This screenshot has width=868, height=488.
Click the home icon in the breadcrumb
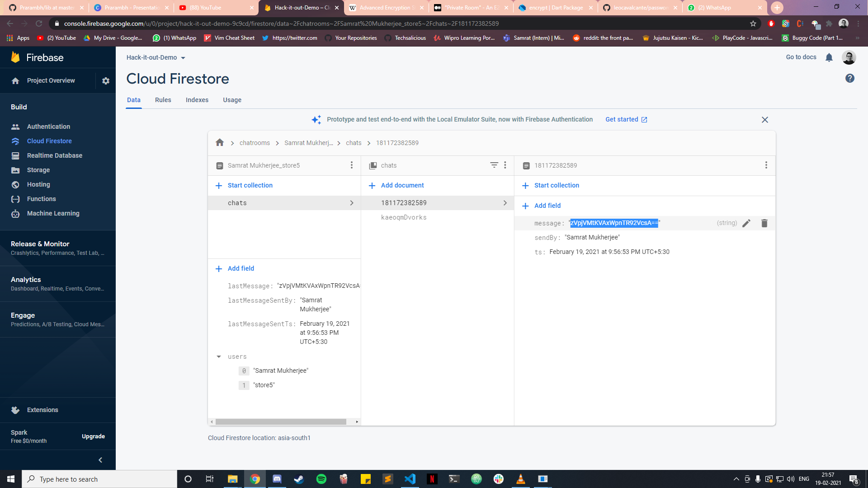tap(220, 143)
